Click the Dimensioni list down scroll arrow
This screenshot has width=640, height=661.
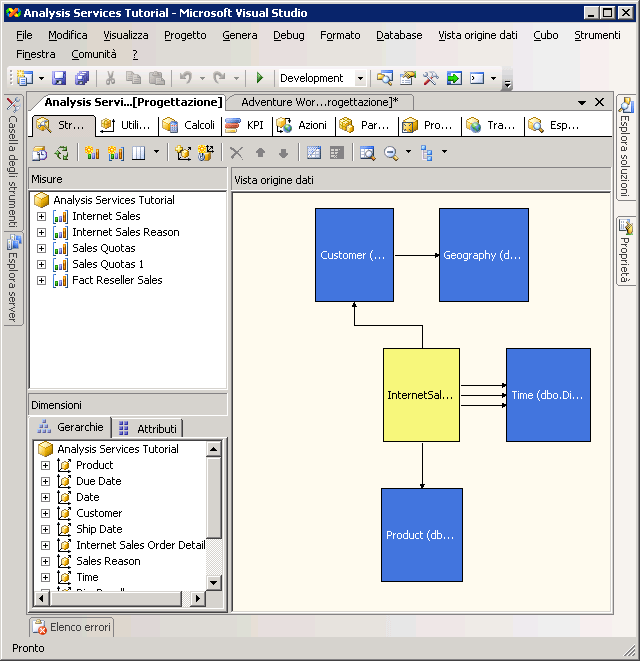tap(214, 583)
